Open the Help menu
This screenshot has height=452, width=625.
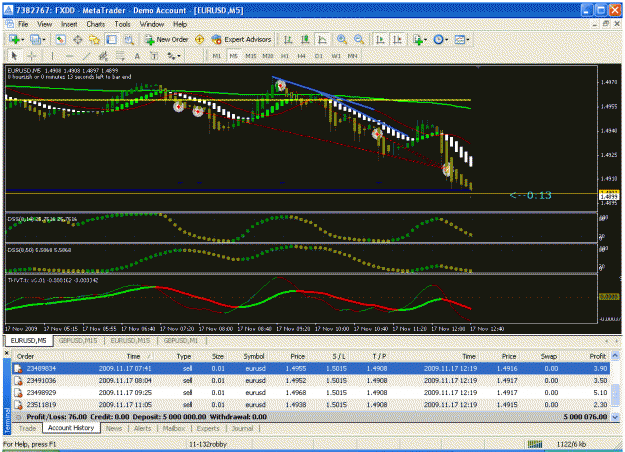(x=180, y=24)
